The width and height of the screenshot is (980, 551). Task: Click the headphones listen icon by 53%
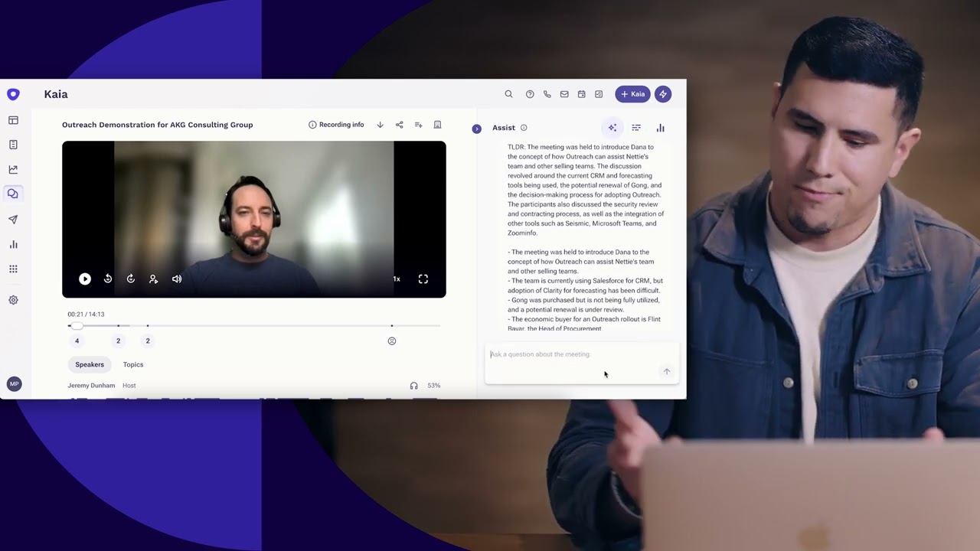[414, 386]
